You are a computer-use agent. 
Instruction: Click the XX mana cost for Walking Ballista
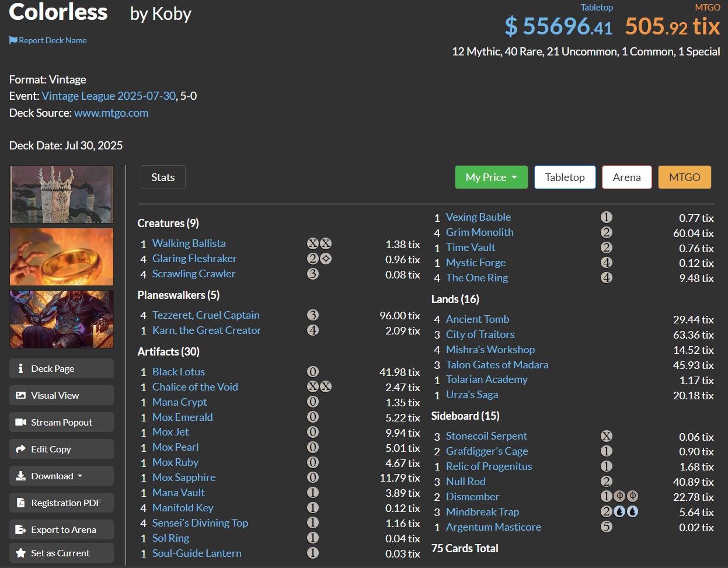pos(319,243)
